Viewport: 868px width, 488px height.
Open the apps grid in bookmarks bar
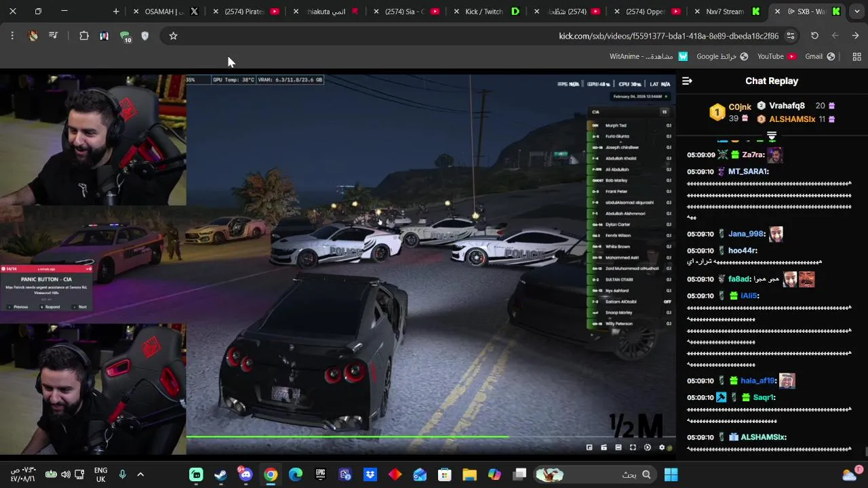click(856, 57)
